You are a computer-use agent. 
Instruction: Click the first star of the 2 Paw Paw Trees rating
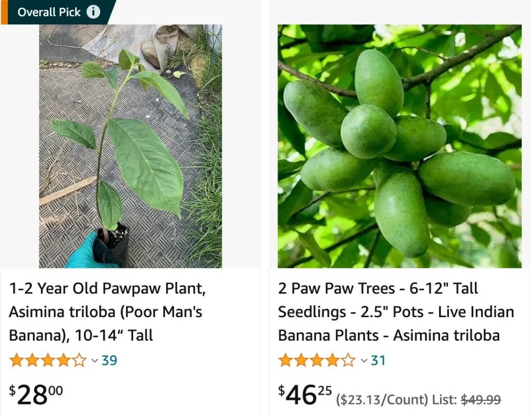pyautogui.click(x=286, y=360)
